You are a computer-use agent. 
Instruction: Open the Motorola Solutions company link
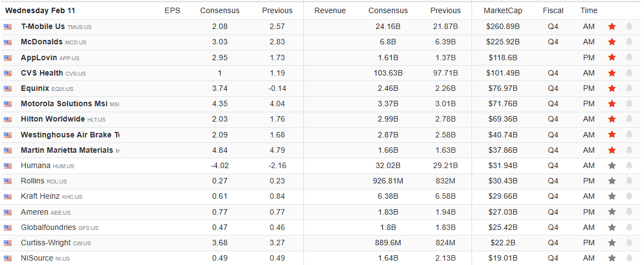pos(64,103)
